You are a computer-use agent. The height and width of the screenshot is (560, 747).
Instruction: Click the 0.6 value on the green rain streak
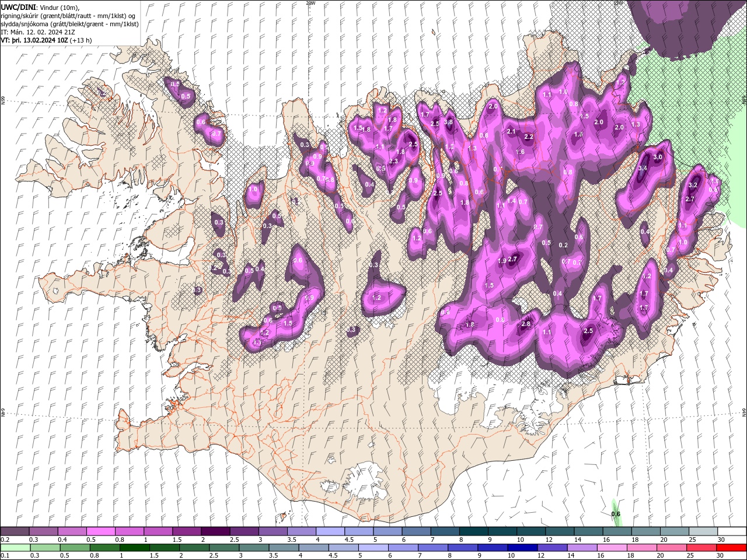pos(616,514)
